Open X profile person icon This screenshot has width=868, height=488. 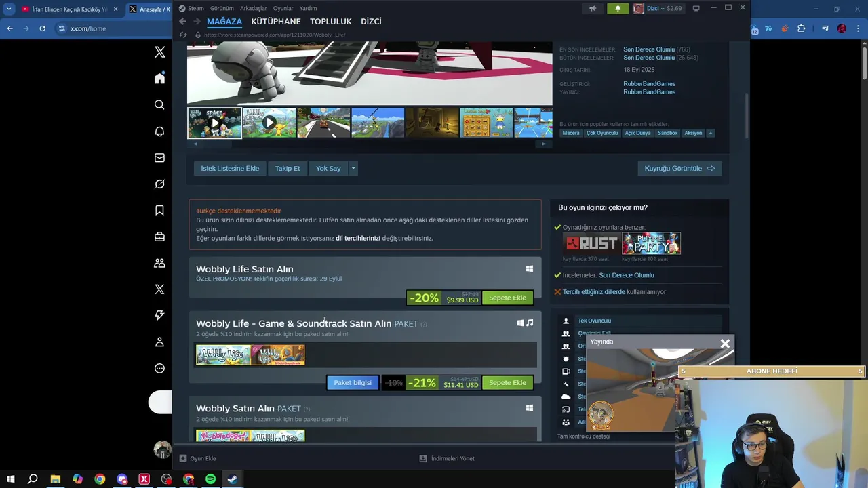[x=159, y=342]
